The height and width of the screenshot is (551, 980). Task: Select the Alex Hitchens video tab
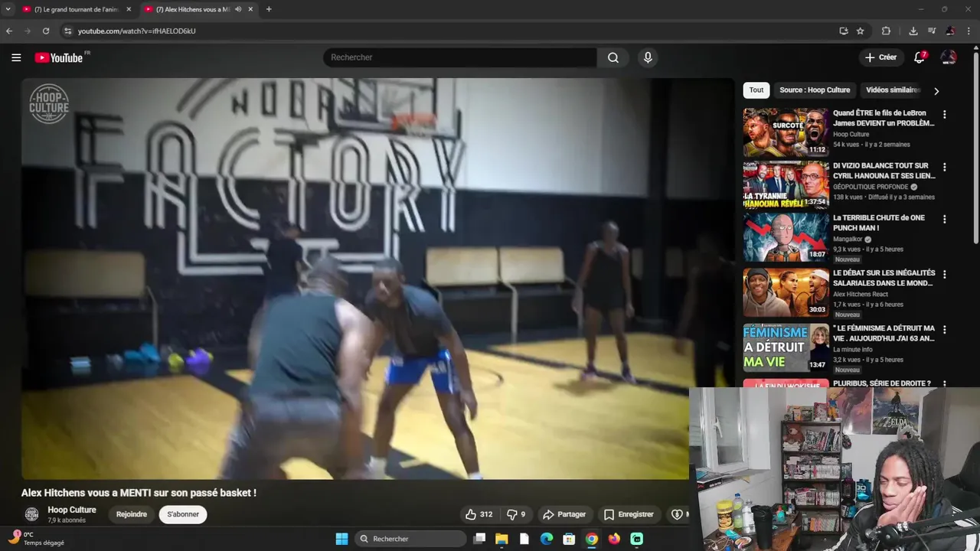click(199, 9)
